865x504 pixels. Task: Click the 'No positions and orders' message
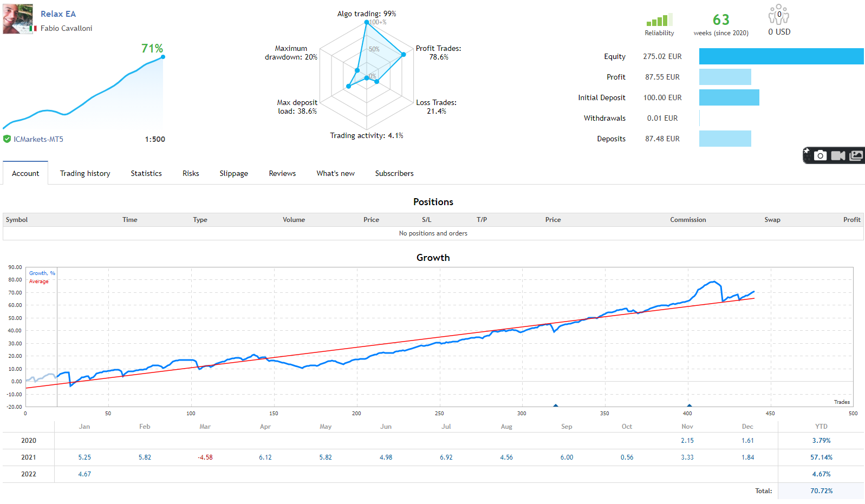(433, 233)
